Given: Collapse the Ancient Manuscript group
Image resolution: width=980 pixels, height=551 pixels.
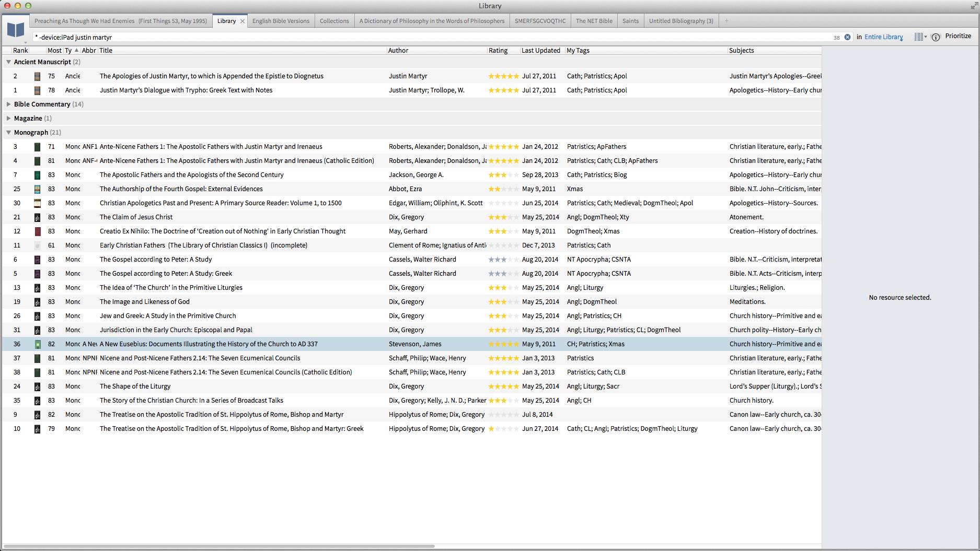Looking at the screenshot, I should 8,62.
